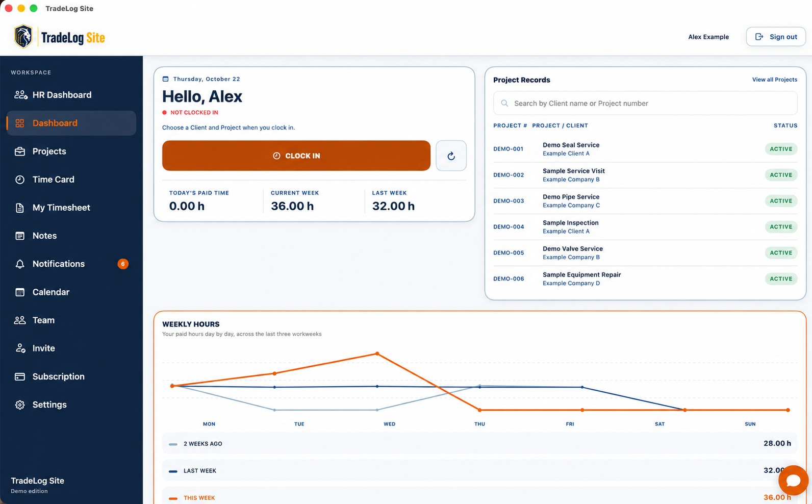Click the TradeLog Site shield logo
Viewport: 812px width, 504px height.
pyautogui.click(x=23, y=37)
